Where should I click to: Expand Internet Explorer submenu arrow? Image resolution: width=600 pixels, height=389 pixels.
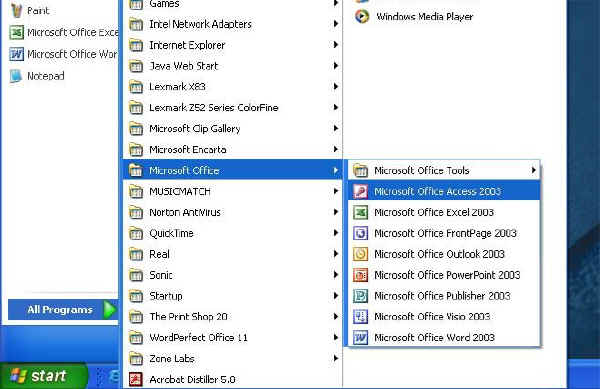336,45
